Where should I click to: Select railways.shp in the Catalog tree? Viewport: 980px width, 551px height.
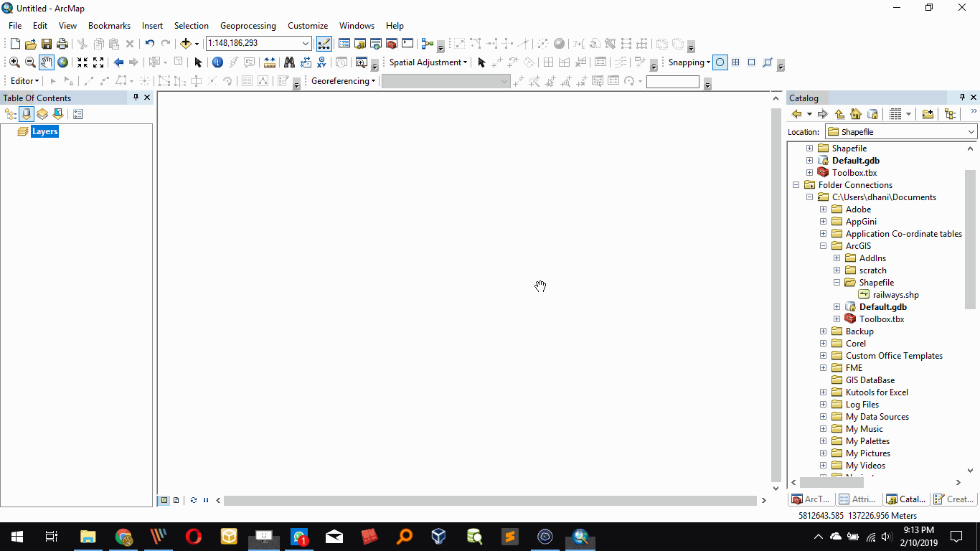coord(895,295)
